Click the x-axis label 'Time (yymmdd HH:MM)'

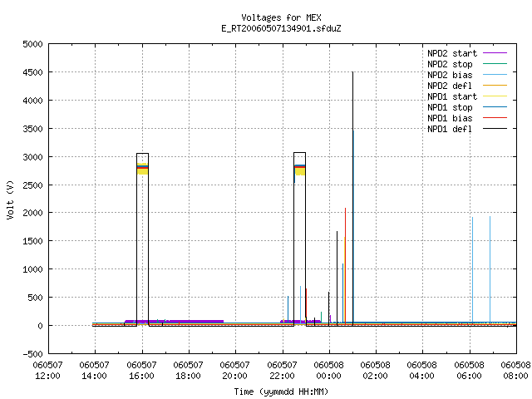[x=281, y=392]
